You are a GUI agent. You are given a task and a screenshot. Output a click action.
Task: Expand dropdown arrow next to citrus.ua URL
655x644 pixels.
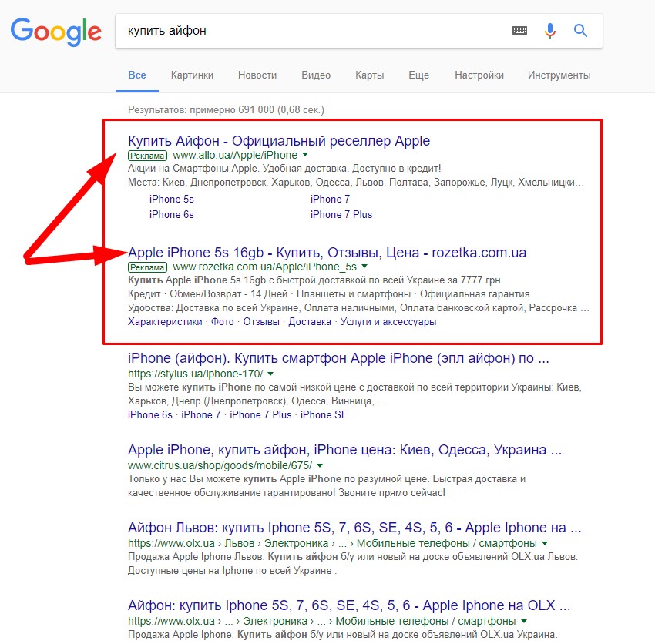320,465
